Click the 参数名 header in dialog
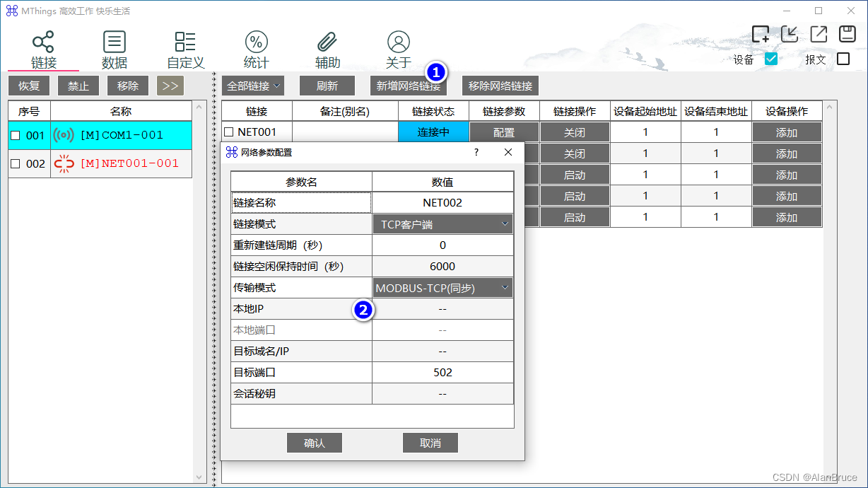 (x=301, y=182)
